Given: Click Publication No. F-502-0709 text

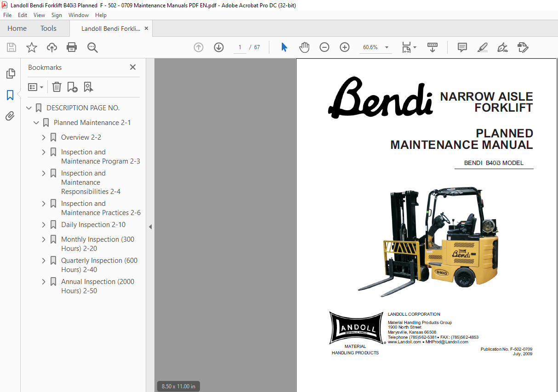Looking at the screenshot, I should [507, 349].
